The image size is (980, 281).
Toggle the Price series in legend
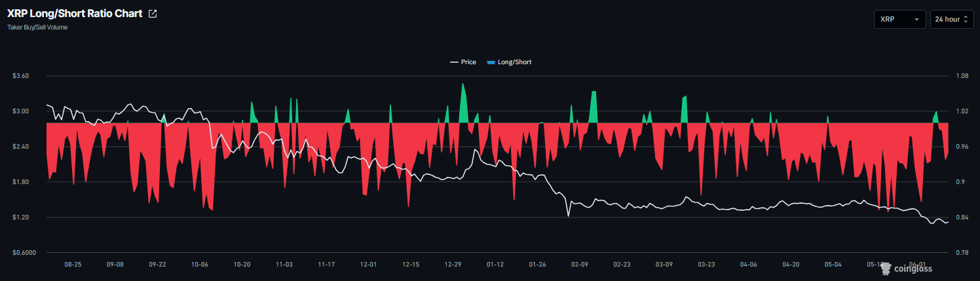pos(462,62)
